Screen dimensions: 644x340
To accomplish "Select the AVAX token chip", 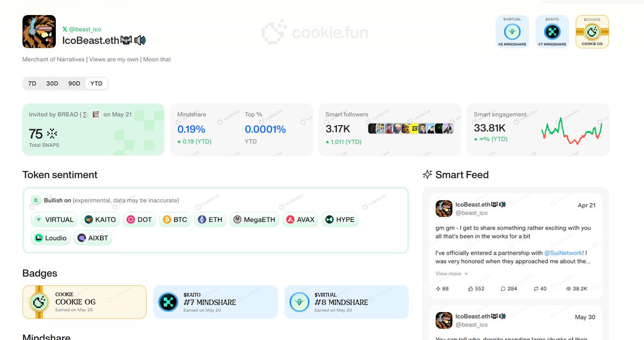I will (x=301, y=220).
